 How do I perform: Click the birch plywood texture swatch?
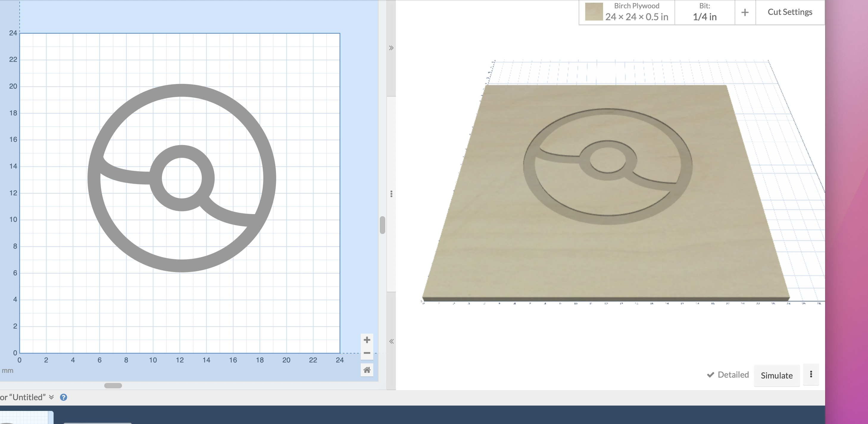(594, 12)
